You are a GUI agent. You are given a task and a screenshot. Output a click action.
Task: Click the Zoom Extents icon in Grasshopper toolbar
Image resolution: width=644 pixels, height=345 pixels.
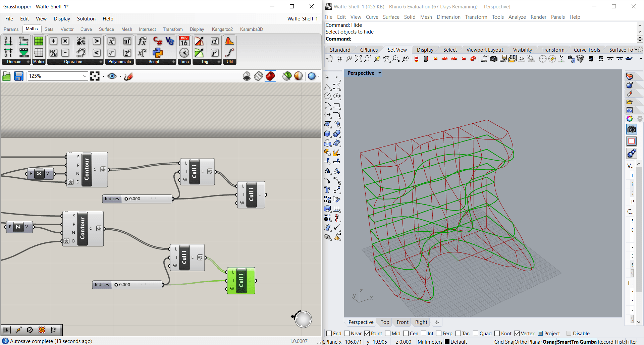(x=95, y=76)
